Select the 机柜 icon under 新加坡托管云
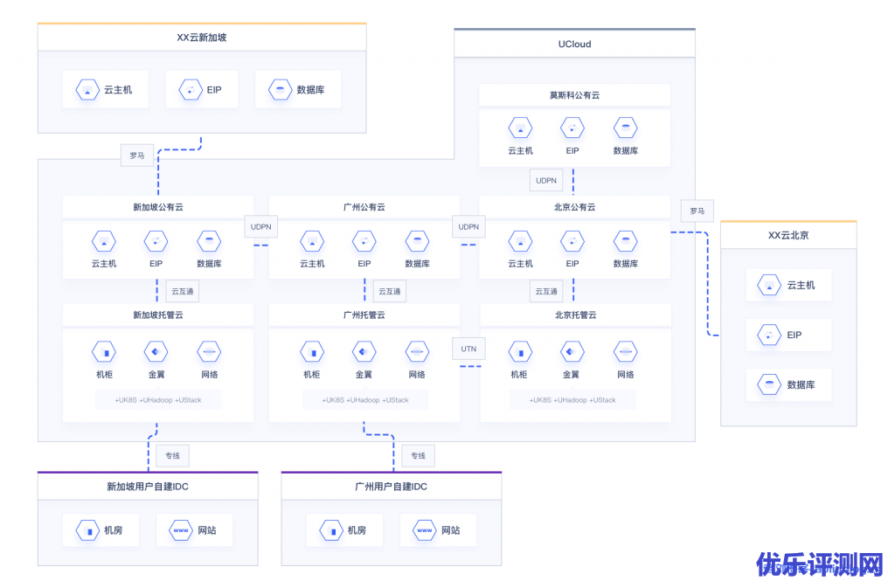 [104, 352]
